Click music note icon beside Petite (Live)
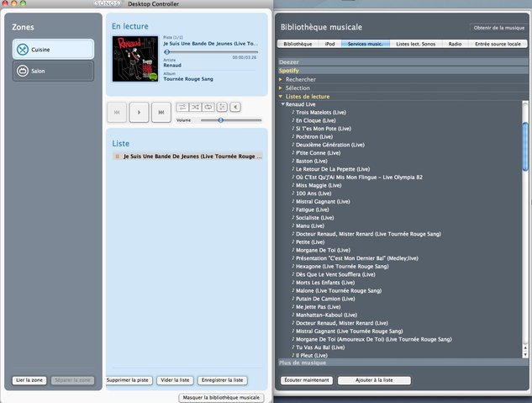Screen dimensions: 532x403 293,242
